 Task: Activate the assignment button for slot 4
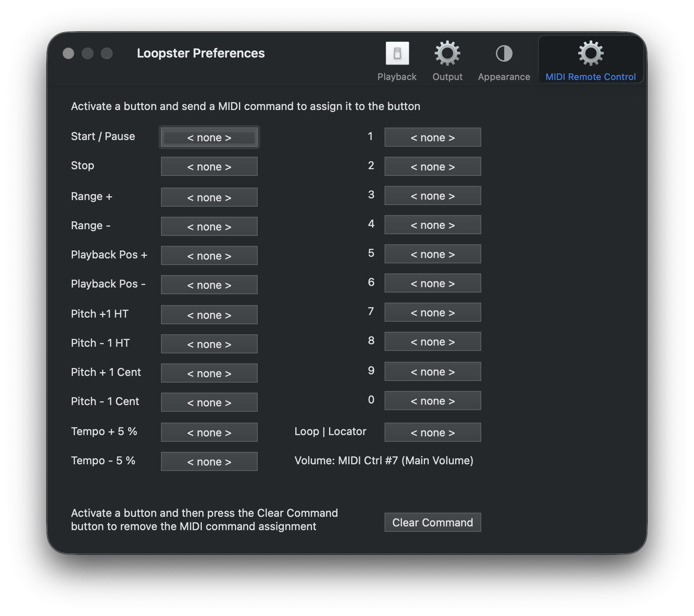433,225
